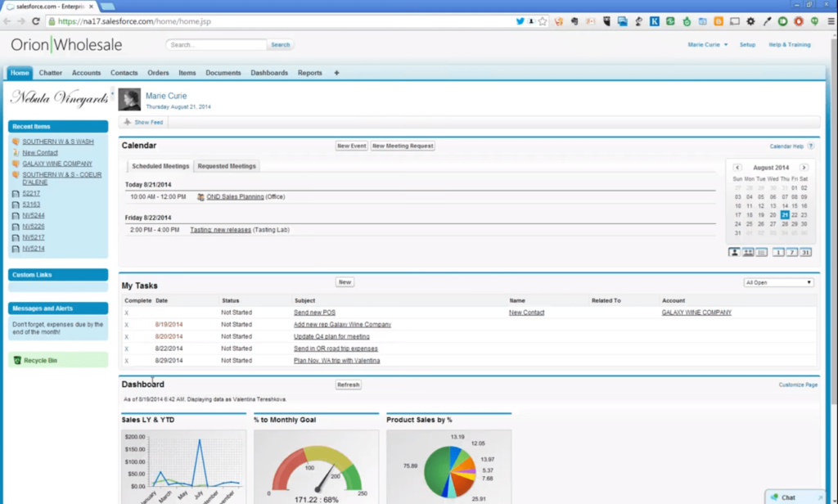The height and width of the screenshot is (504, 838).
Task: Open the Accounts tab
Action: pyautogui.click(x=86, y=73)
